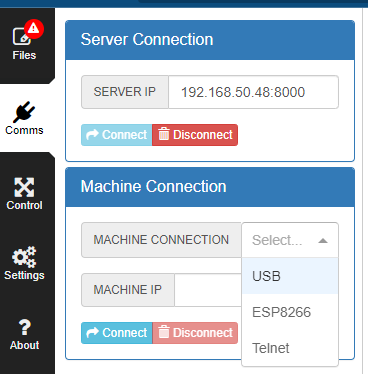Choose USB from the connection list
This screenshot has height=374, width=368.
pyautogui.click(x=290, y=276)
